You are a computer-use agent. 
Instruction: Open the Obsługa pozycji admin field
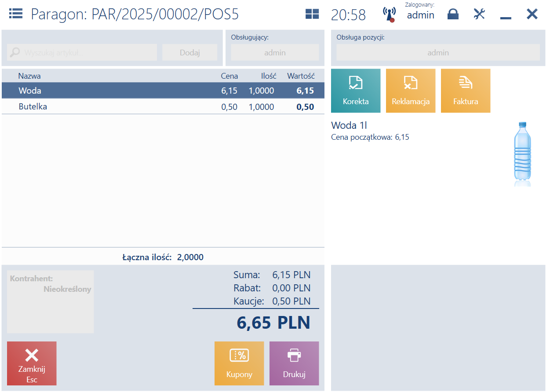(438, 52)
